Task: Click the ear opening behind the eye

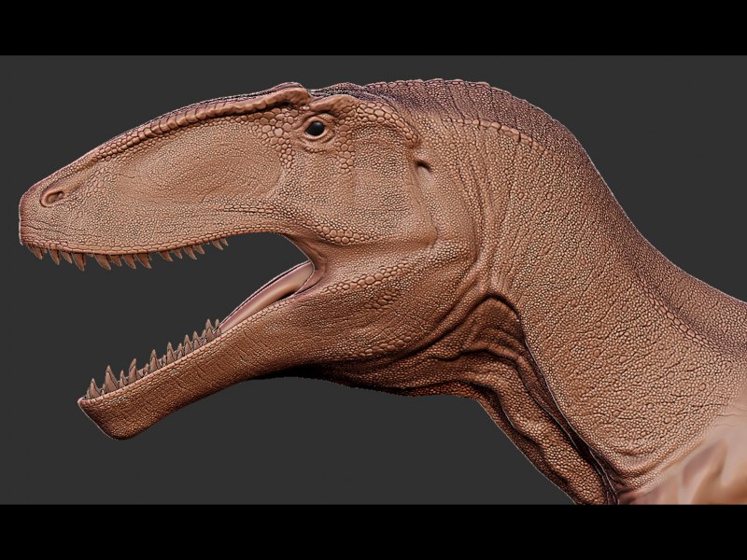Action: pyautogui.click(x=423, y=165)
